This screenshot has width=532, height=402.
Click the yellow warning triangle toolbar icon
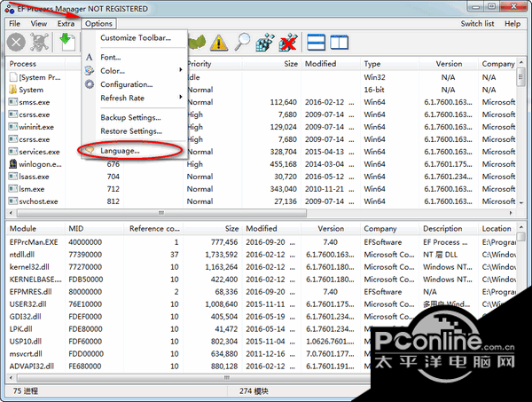coord(219,43)
